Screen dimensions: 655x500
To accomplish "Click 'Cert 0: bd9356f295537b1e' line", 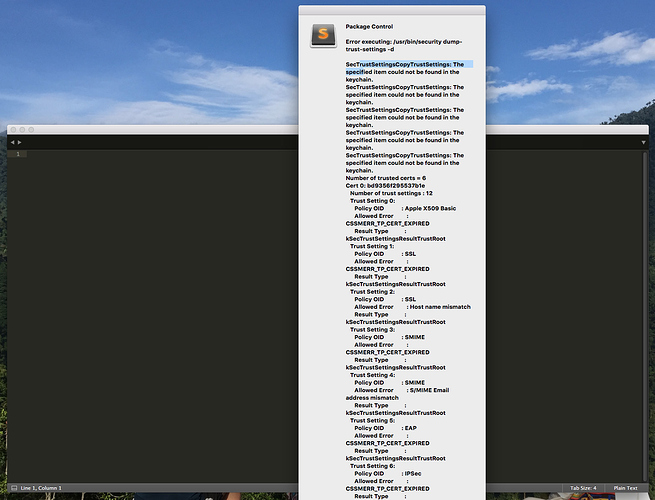I will [385, 185].
